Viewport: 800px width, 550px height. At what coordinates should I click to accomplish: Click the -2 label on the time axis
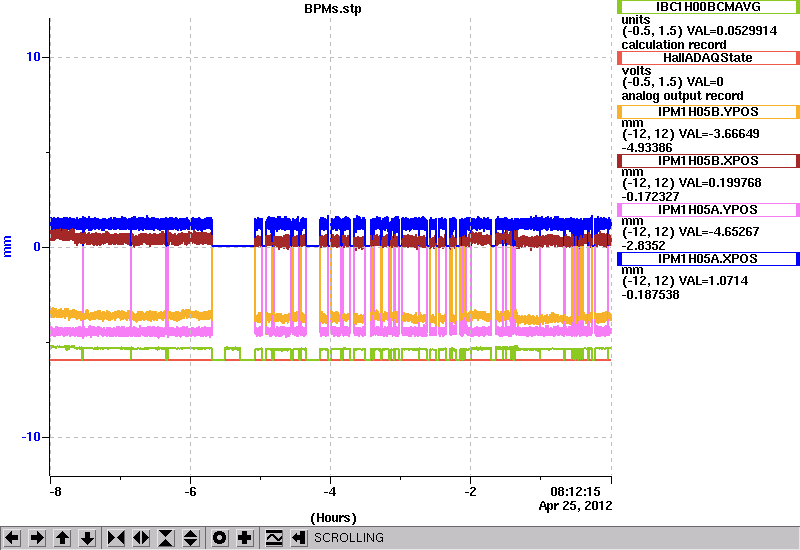(x=470, y=492)
